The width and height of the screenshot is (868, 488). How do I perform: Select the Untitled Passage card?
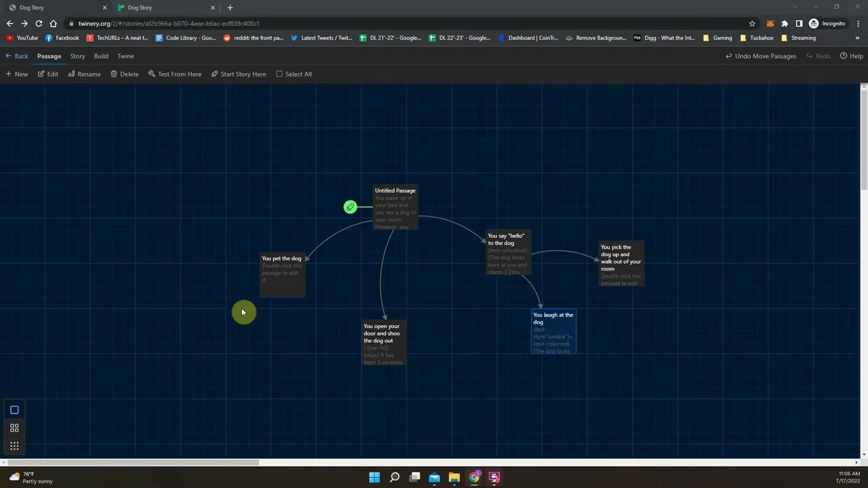click(395, 207)
